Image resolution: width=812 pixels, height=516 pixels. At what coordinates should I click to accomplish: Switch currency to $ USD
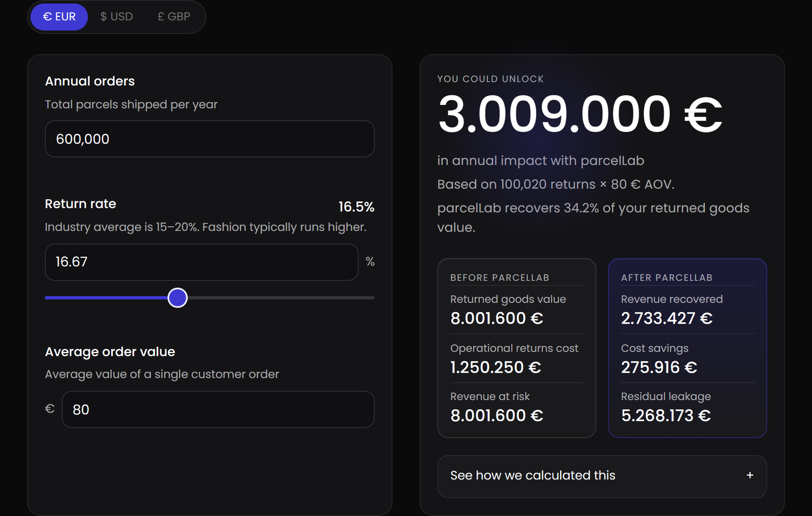click(x=117, y=17)
